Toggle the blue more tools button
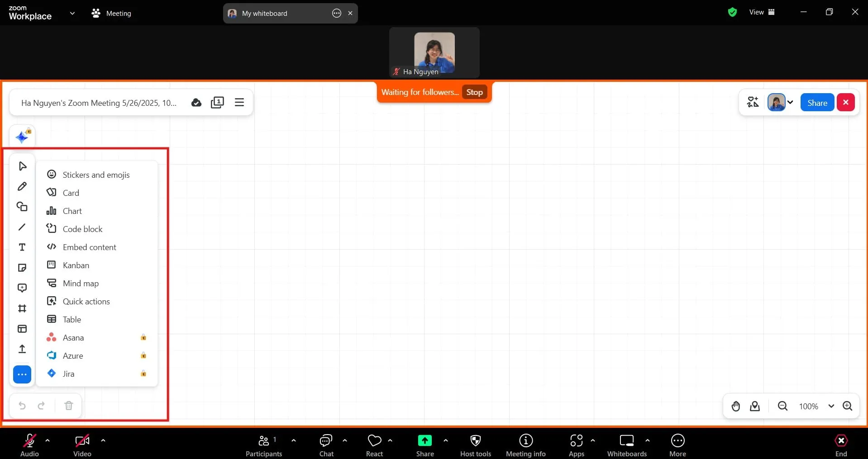Image resolution: width=868 pixels, height=459 pixels. pyautogui.click(x=22, y=374)
